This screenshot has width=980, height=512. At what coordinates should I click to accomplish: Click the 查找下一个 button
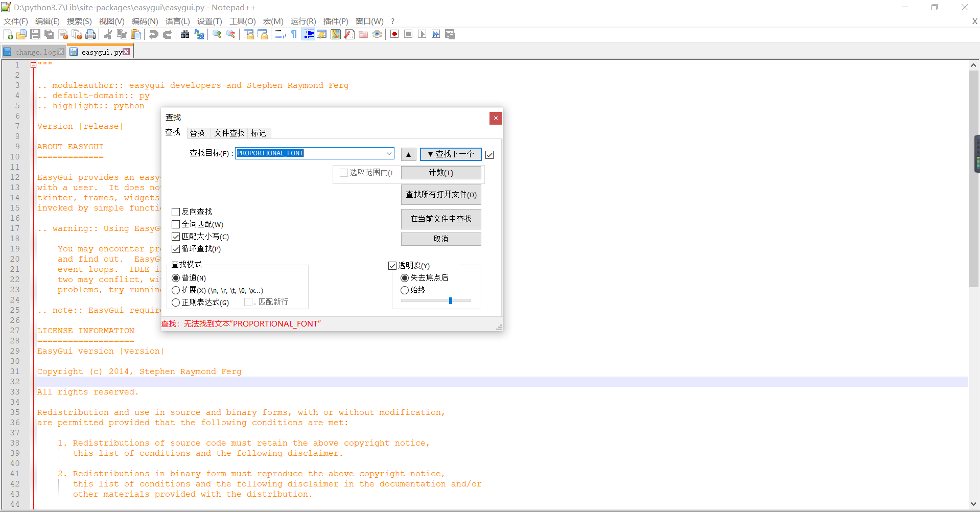tap(451, 154)
